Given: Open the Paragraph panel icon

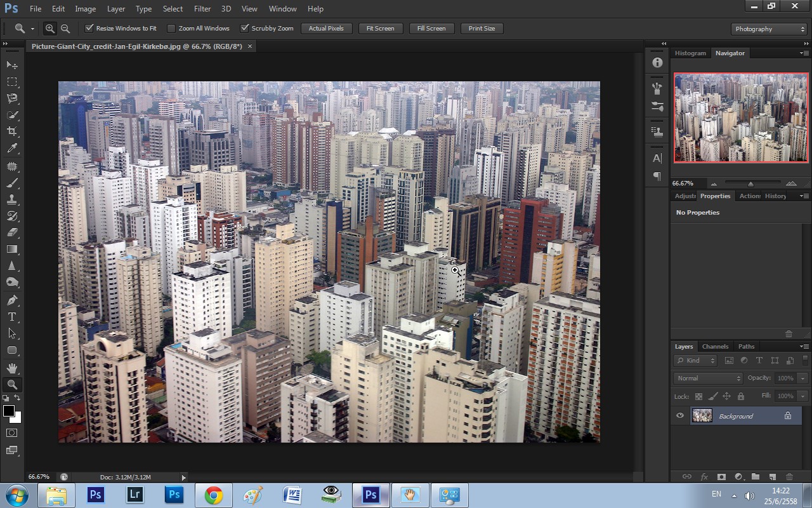Looking at the screenshot, I should [x=657, y=176].
